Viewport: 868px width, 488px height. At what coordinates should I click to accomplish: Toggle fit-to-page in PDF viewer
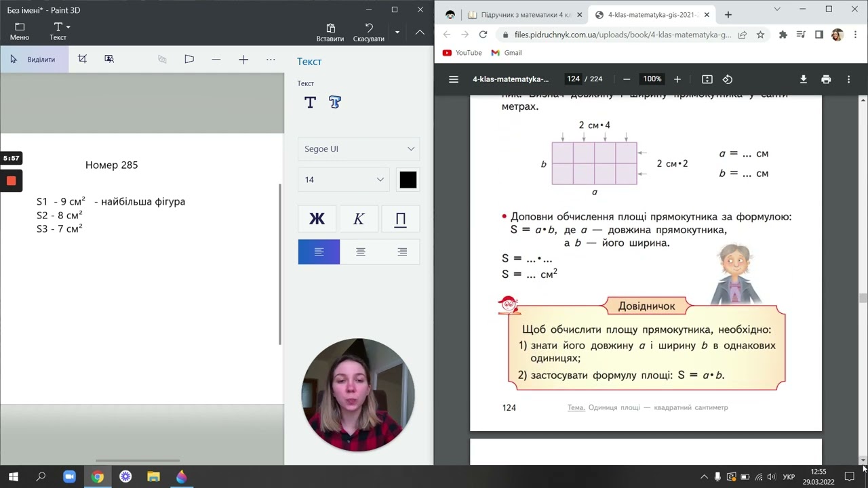point(707,79)
